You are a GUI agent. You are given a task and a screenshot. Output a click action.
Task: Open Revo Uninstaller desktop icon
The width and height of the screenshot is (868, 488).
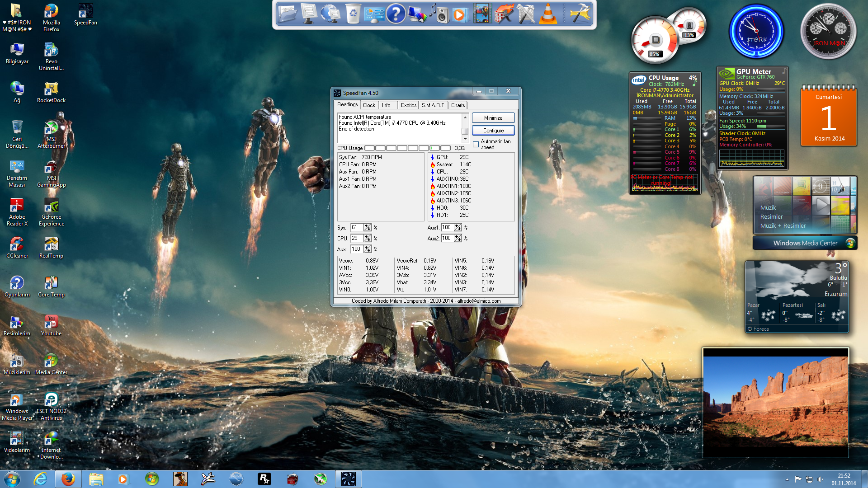[51, 56]
